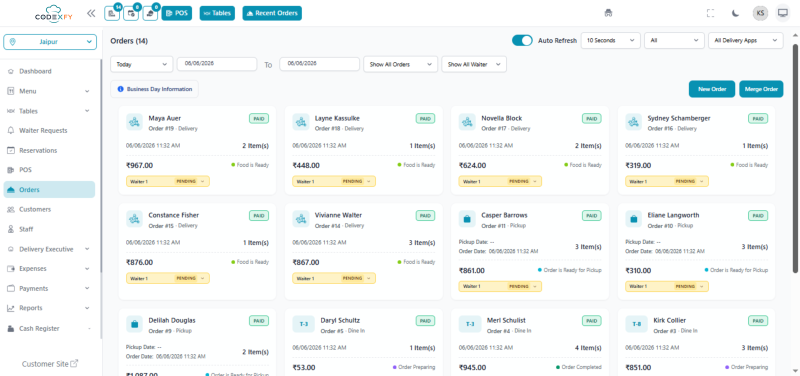
Task: Click the Recent Orders button
Action: 272,13
